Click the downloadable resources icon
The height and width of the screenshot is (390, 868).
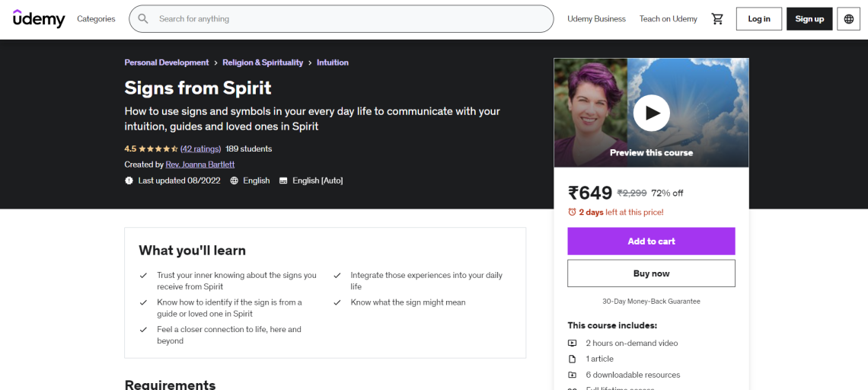coord(573,375)
